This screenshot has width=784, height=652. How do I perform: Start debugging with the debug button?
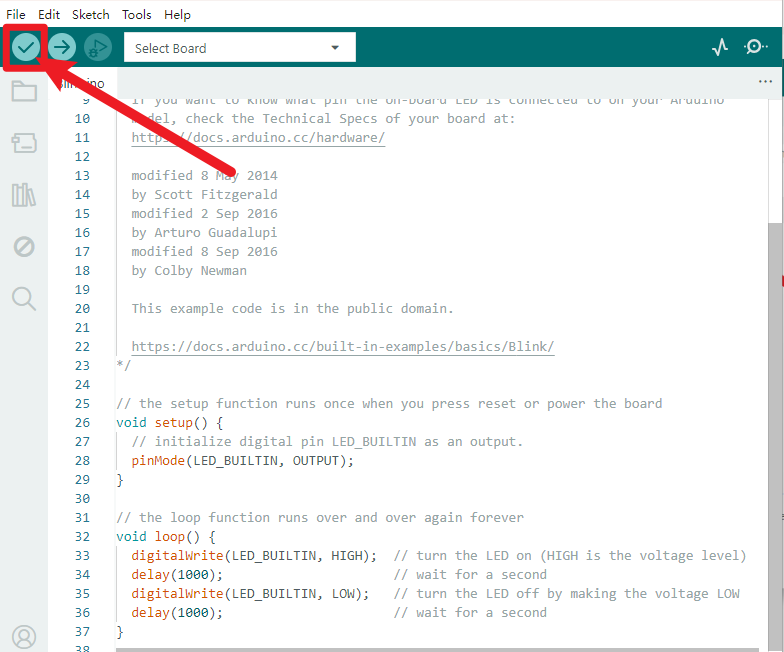point(98,48)
